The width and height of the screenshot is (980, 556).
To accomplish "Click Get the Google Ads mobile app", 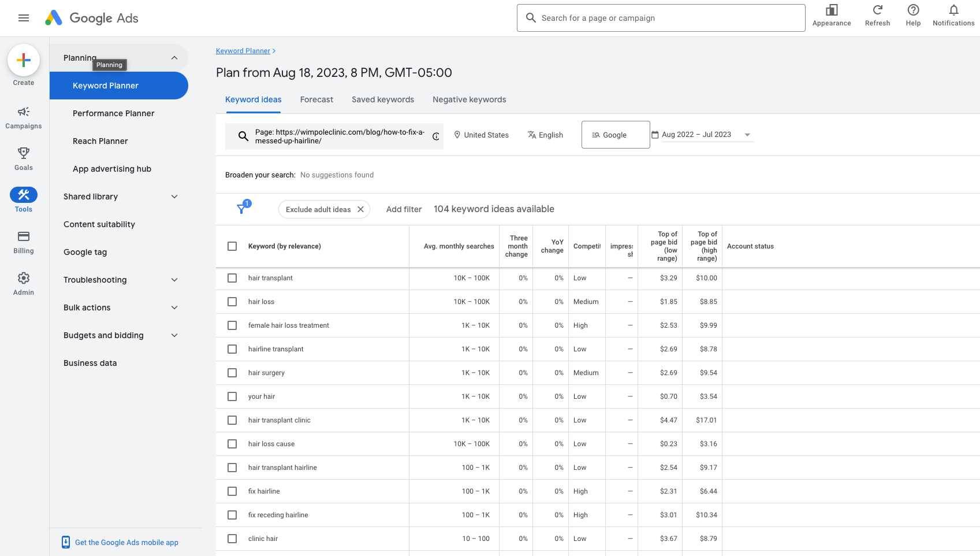I will pos(126,543).
